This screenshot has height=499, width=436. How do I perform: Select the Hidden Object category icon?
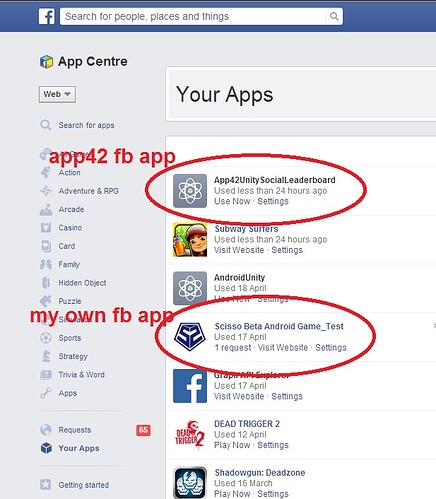tap(46, 283)
